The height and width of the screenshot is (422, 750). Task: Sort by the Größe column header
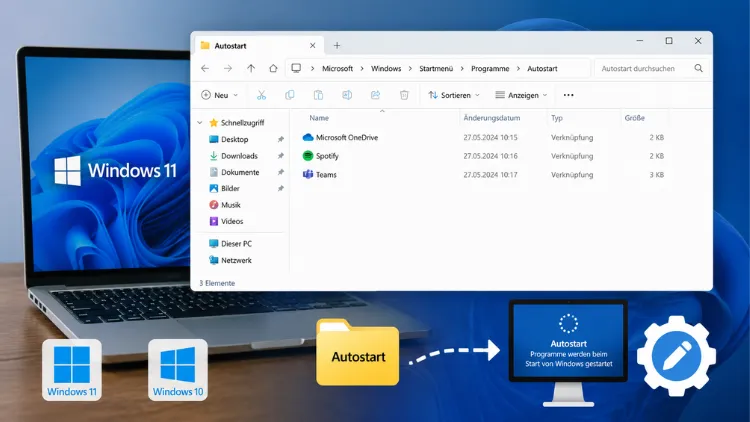[x=635, y=118]
